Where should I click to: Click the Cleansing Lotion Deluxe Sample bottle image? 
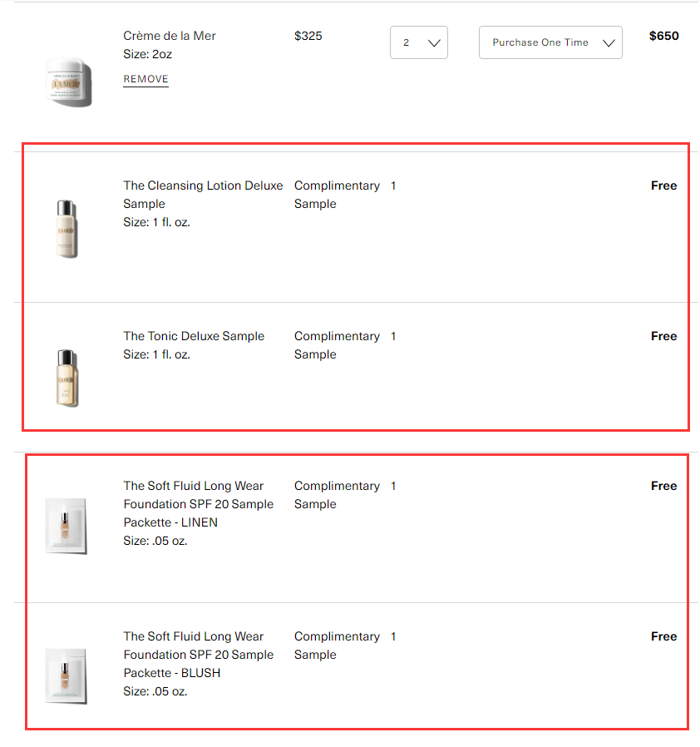[67, 228]
